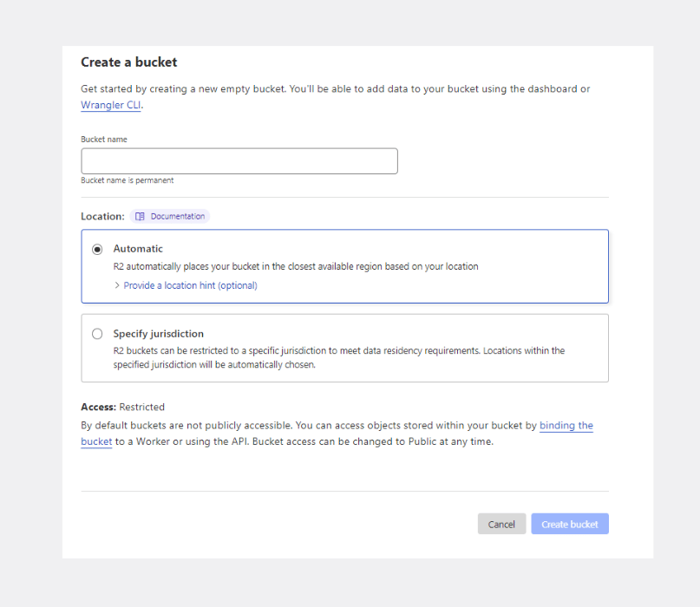The width and height of the screenshot is (700, 607).
Task: Open the Location Documentation badge
Action: click(170, 217)
